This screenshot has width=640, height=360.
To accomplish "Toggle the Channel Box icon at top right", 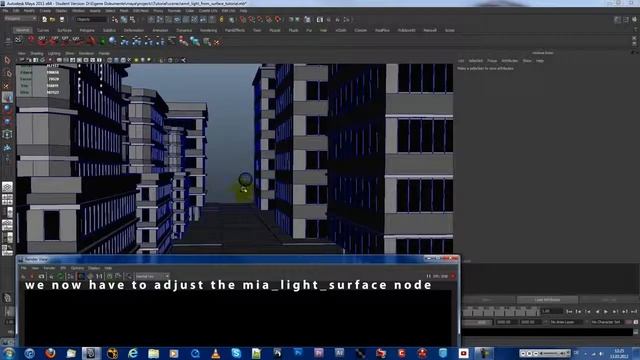I will point(635,19).
